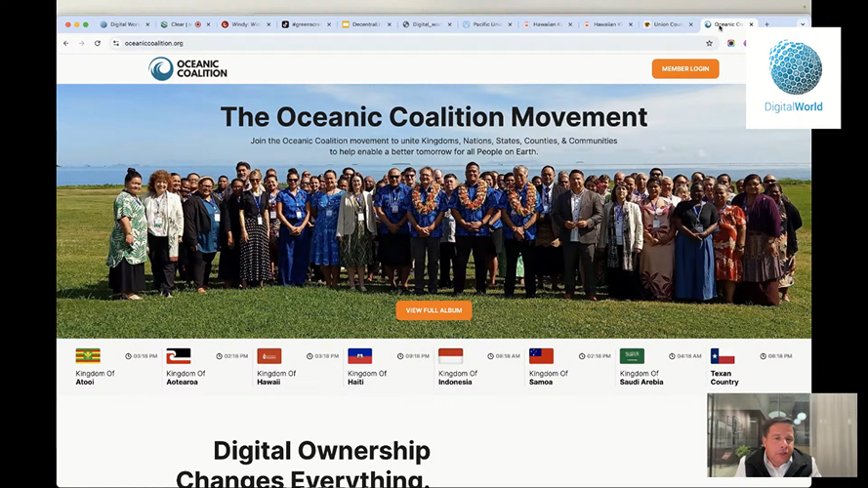Switch to the Windy tab
868x488 pixels.
point(241,24)
